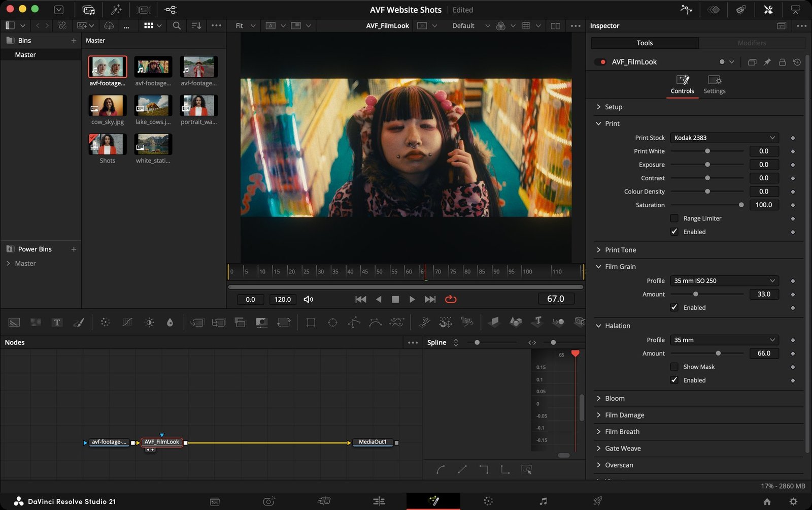Add a Background tool from the toolbar
Image resolution: width=812 pixels, height=510 pixels.
tap(14, 322)
